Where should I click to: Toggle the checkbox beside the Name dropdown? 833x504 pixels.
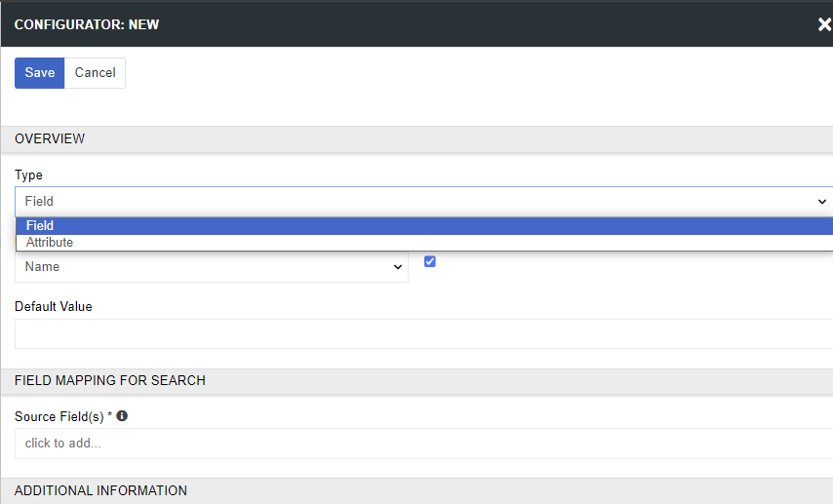click(429, 262)
